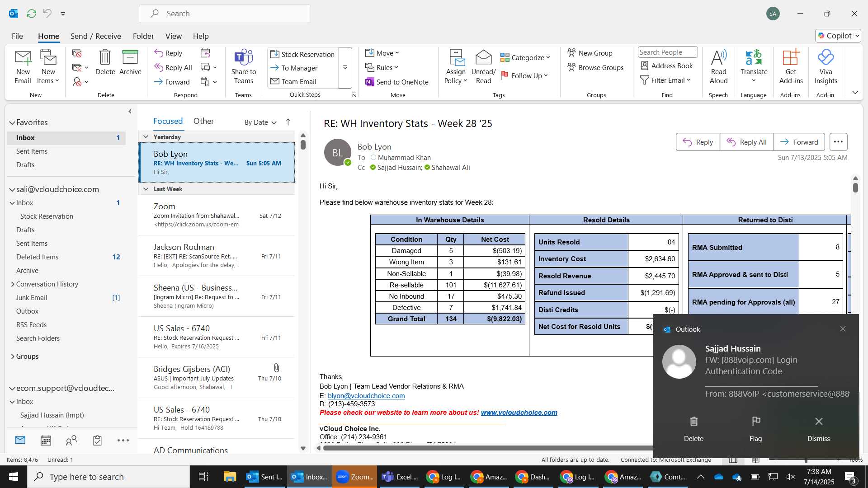
Task: Switch to Calendar view in navigation bar
Action: coord(46,440)
